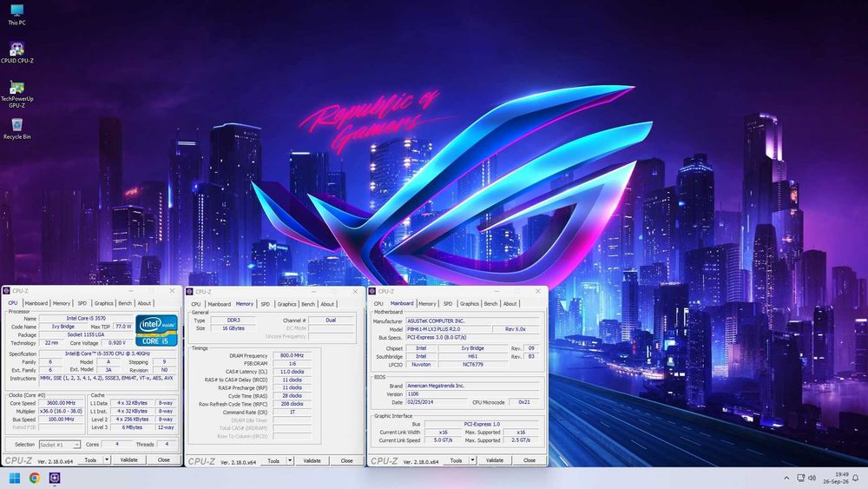Image resolution: width=868 pixels, height=489 pixels.
Task: Show hidden system tray icons
Action: coord(786,478)
